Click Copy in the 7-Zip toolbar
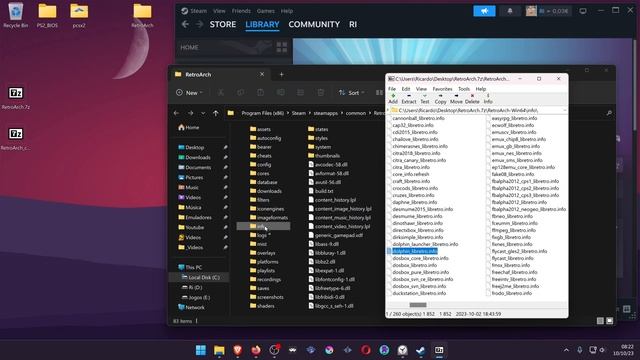 click(x=440, y=98)
